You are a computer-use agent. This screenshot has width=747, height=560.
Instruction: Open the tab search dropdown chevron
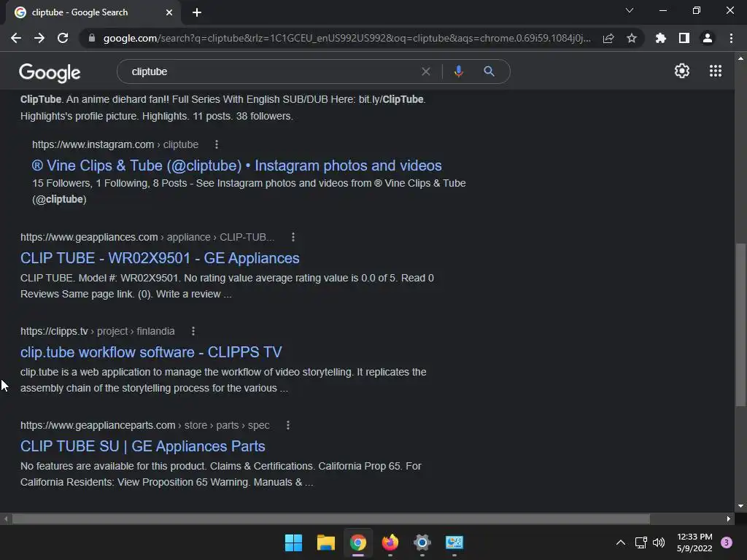click(x=630, y=10)
